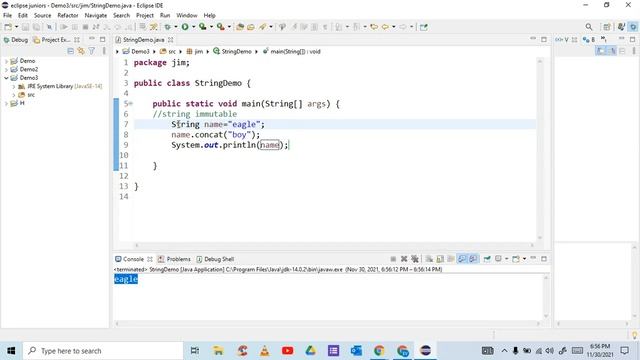
Task: Click the Pin Console icon
Action: [487, 259]
